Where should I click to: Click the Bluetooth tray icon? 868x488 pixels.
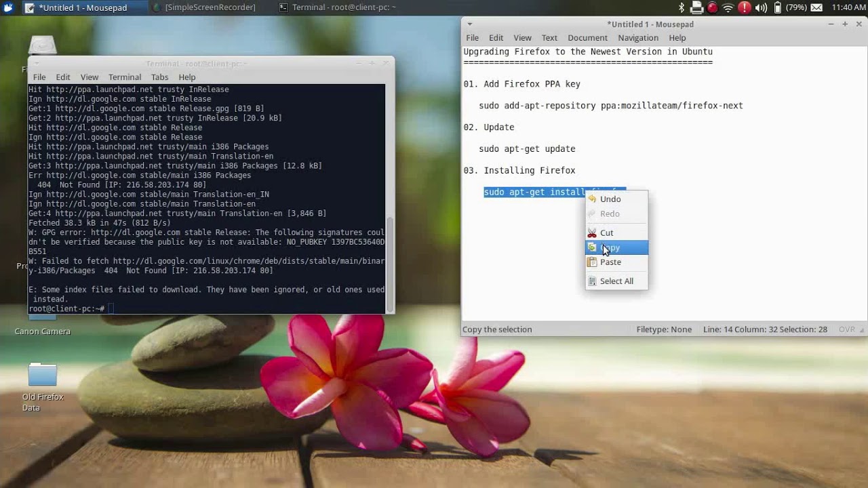[682, 7]
